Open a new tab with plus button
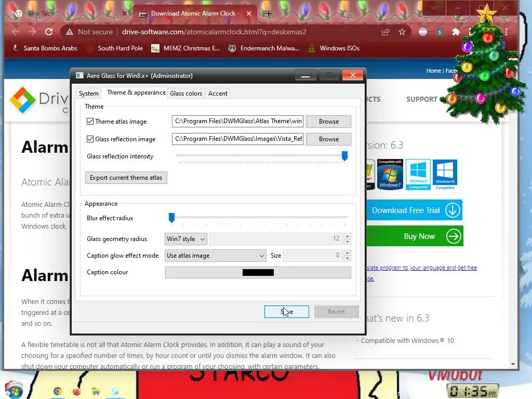 click(269, 14)
